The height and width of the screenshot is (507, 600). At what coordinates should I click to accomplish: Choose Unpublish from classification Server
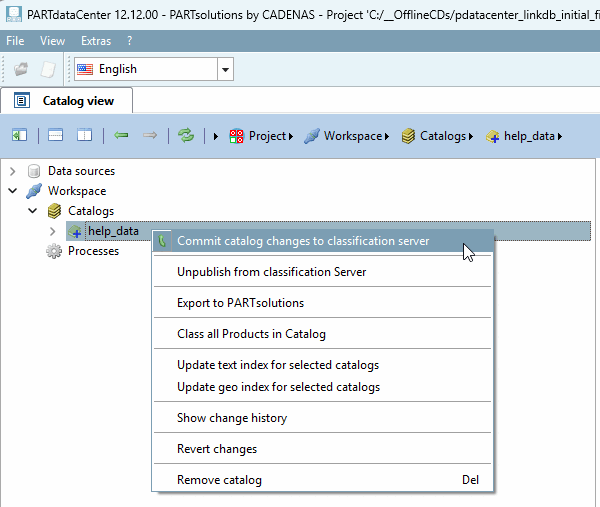(x=322, y=272)
